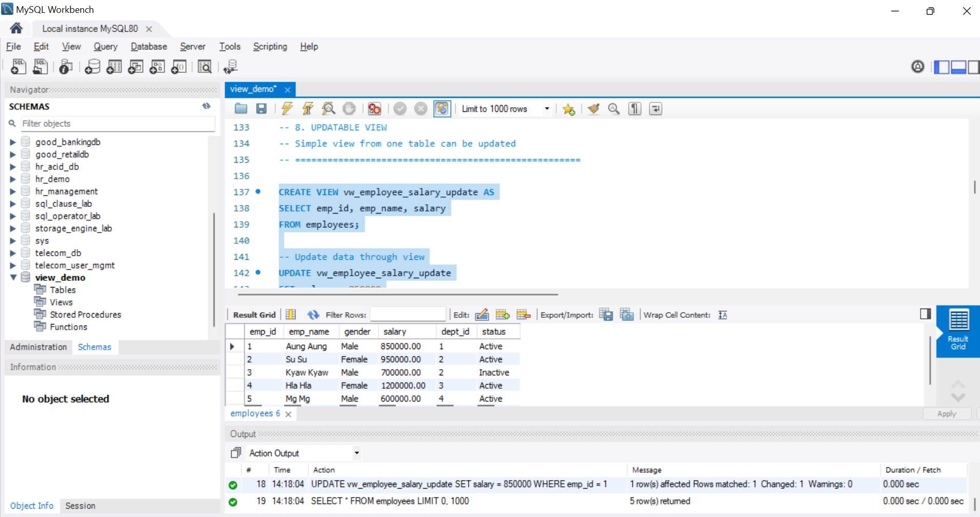Screen dimensions: 980x517
Task: Collapse the view_demo schema
Action: pos(13,278)
